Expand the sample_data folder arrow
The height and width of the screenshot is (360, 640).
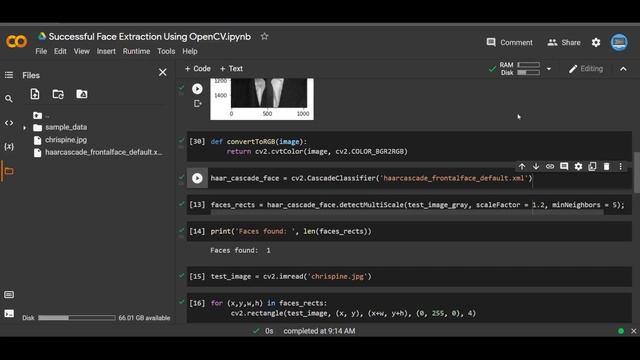[24, 128]
